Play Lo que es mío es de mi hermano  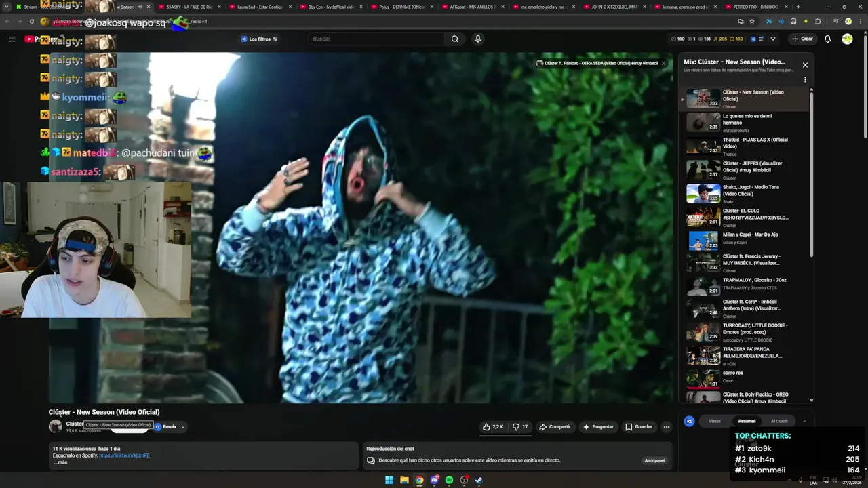745,122
